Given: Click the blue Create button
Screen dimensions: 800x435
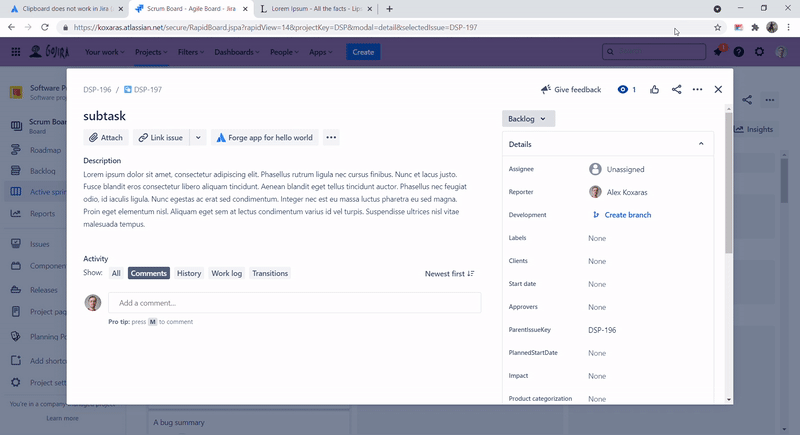Looking at the screenshot, I should tap(363, 52).
